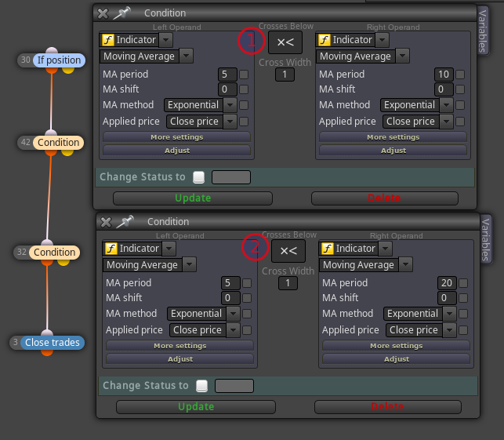Open Variables tab of upper Condition panel
Image resolution: width=504 pixels, height=440 pixels.
click(x=483, y=31)
